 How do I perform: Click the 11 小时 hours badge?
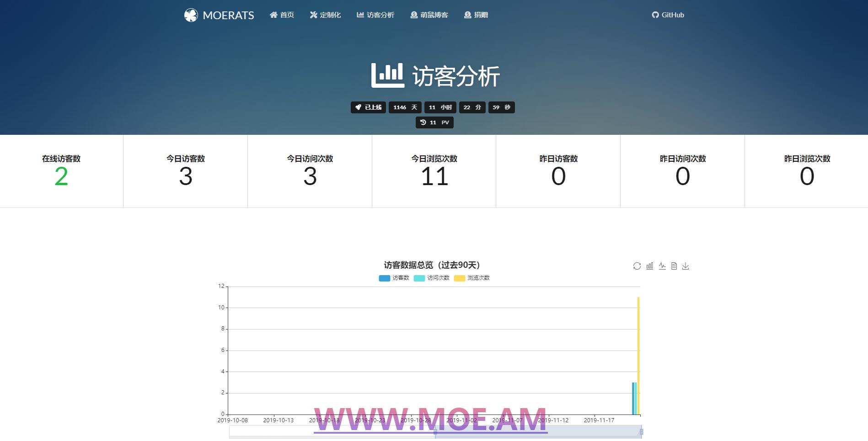440,107
